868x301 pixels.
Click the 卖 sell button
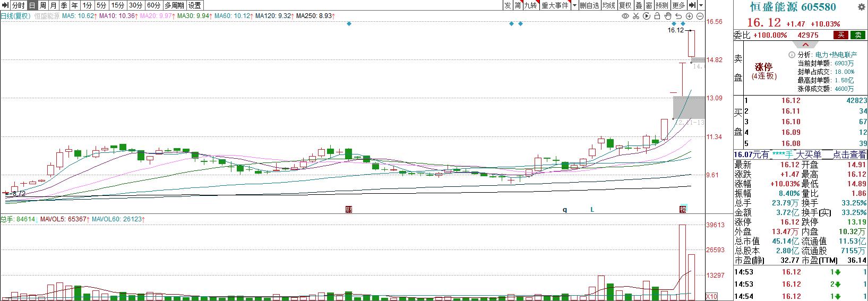point(858,35)
